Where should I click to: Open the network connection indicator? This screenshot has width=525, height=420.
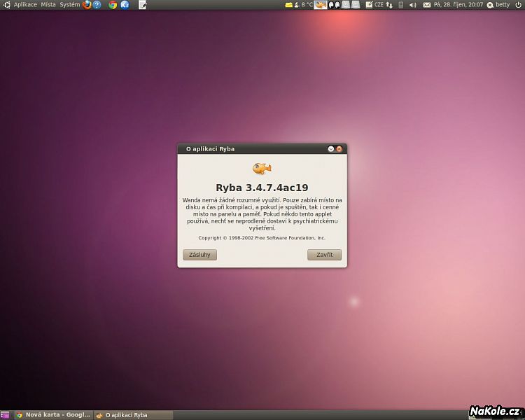(389, 5)
